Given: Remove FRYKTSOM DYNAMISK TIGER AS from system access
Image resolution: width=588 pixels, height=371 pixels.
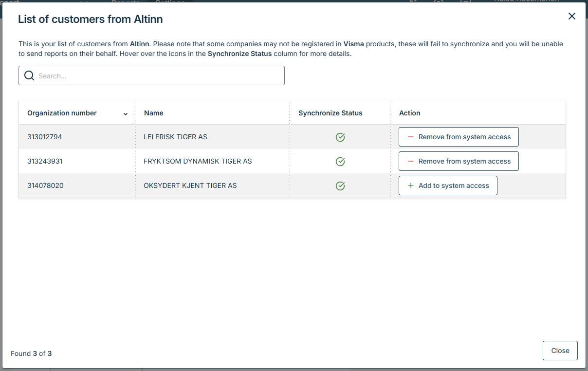Looking at the screenshot, I should 459,162.
